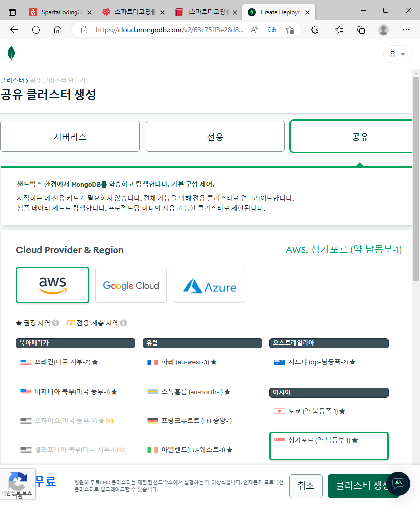Image resolution: width=420 pixels, height=506 pixels.
Task: Click info icon next to 전용 계층 지역
Action: pyautogui.click(x=123, y=323)
